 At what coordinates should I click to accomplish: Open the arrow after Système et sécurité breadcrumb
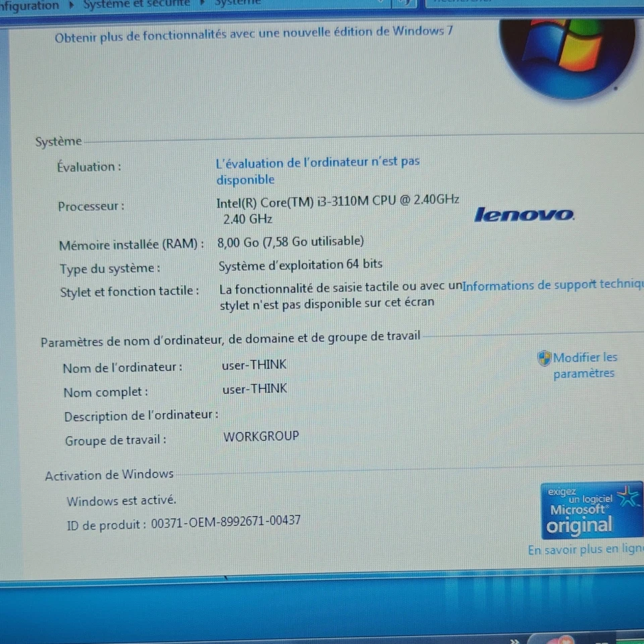202,3
